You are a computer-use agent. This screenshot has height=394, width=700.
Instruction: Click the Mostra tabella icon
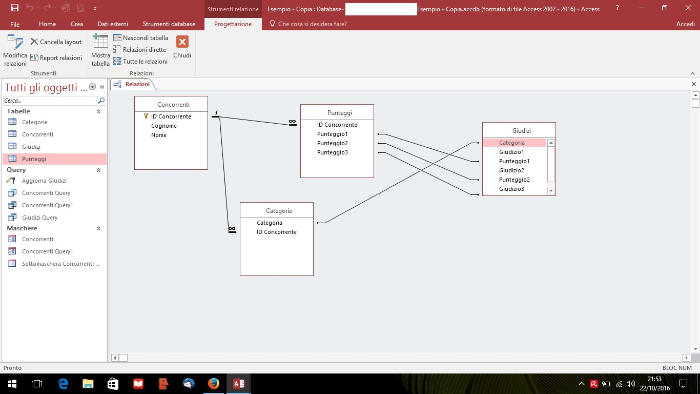(x=100, y=41)
